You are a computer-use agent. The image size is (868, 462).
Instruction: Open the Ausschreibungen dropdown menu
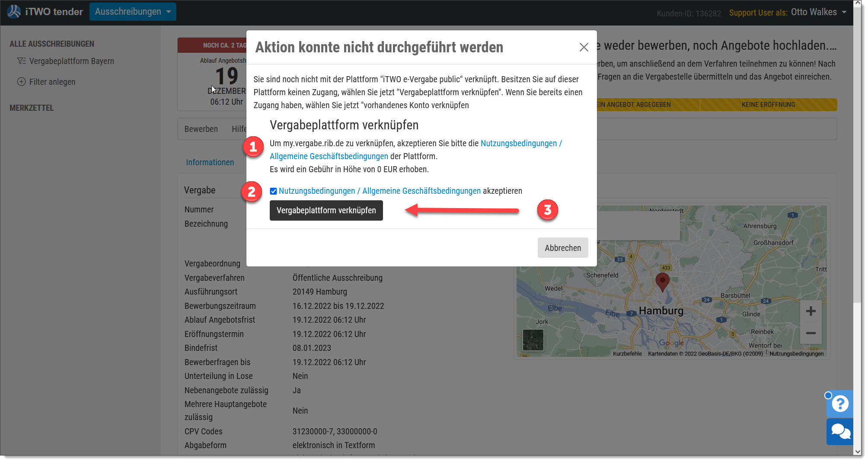[133, 12]
